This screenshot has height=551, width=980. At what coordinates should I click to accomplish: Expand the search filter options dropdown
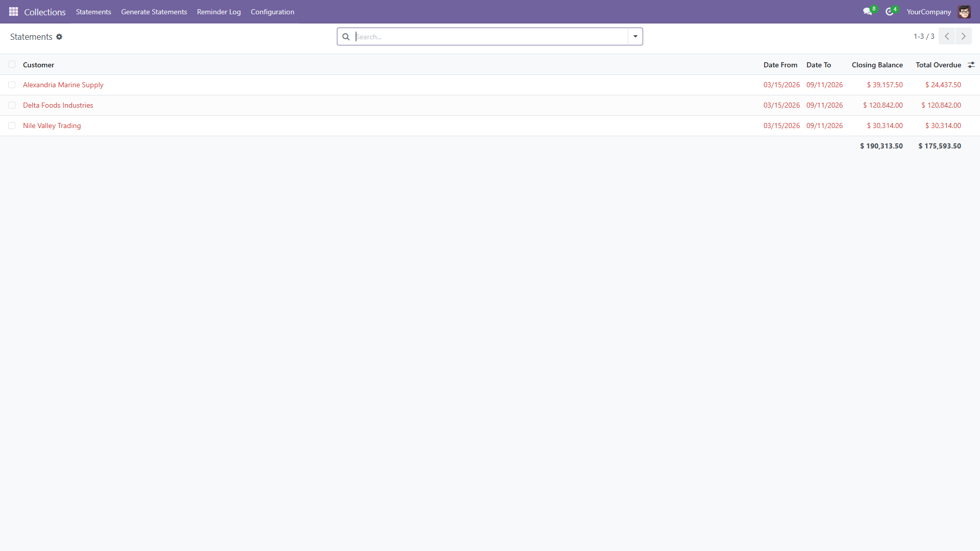635,36
